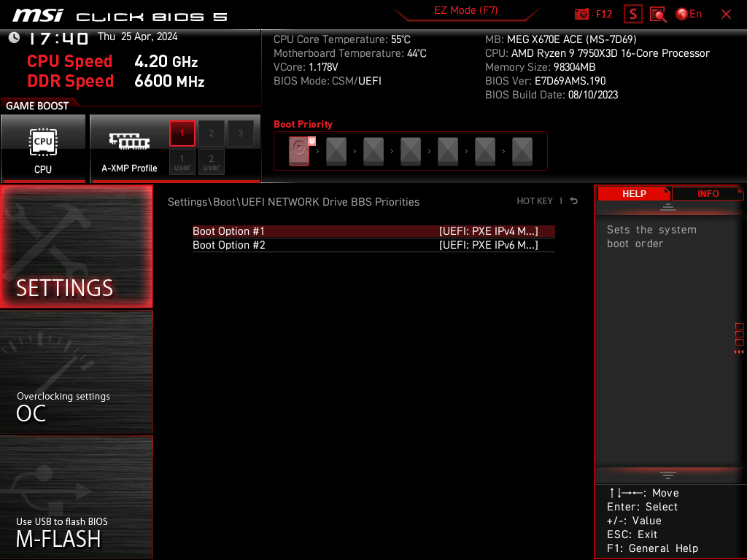Image resolution: width=747 pixels, height=560 pixels.
Task: Change language via the En globe icon
Action: coord(689,15)
